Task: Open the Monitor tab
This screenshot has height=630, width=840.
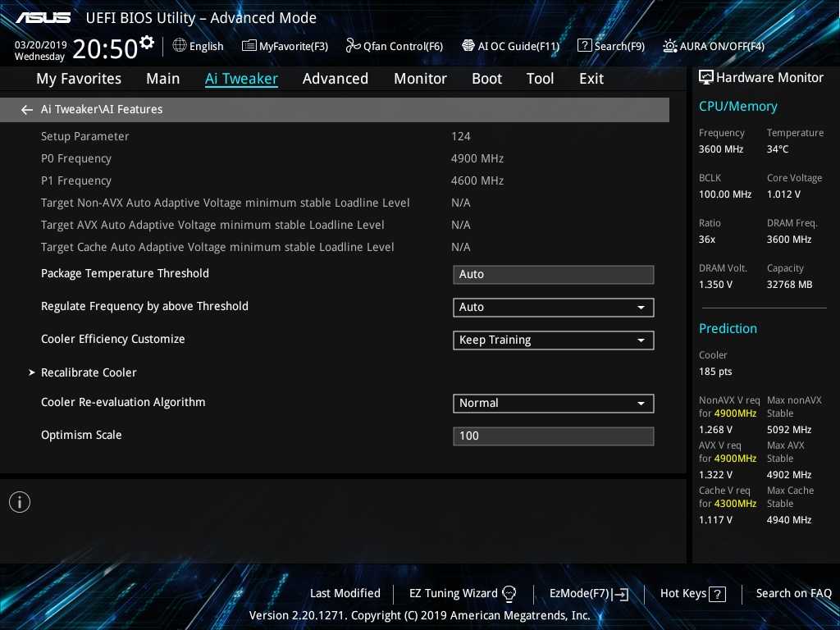Action: click(x=420, y=79)
